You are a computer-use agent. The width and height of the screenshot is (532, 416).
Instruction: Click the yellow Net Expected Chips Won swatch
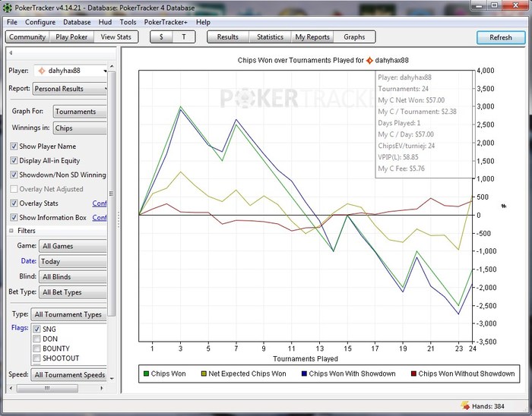(204, 373)
